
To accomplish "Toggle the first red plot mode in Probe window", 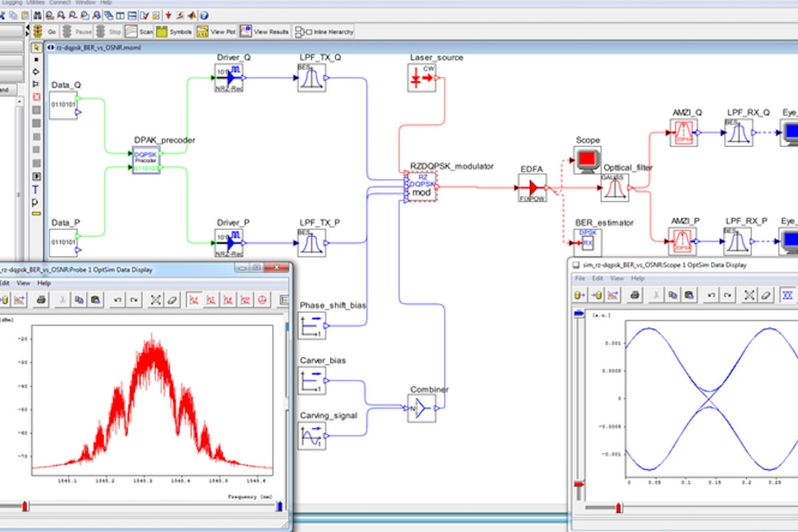I will (x=193, y=300).
